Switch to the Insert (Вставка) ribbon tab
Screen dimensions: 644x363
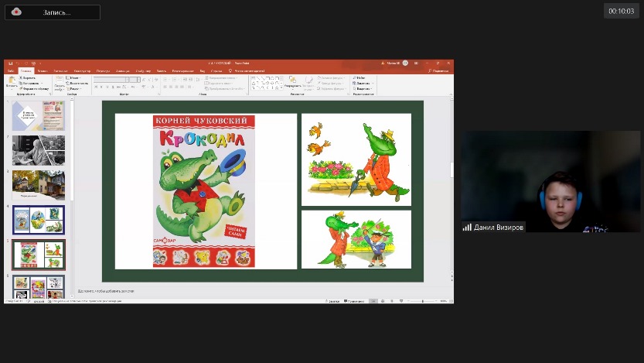tap(42, 70)
